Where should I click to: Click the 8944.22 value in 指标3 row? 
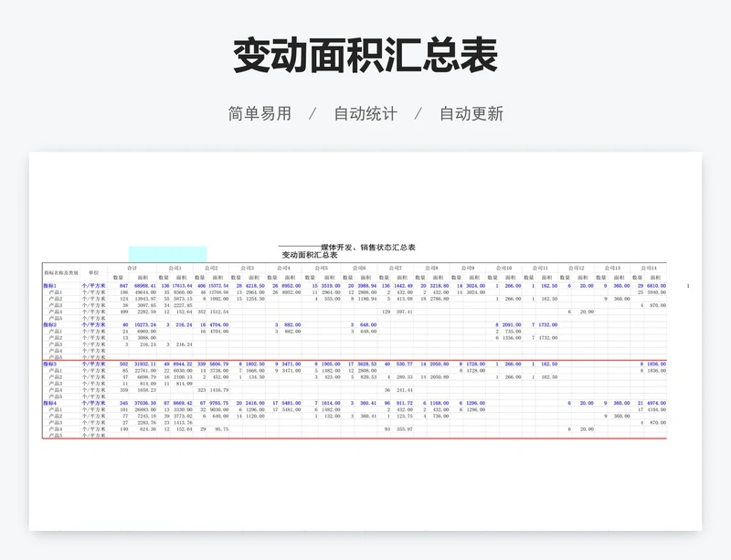click(183, 365)
